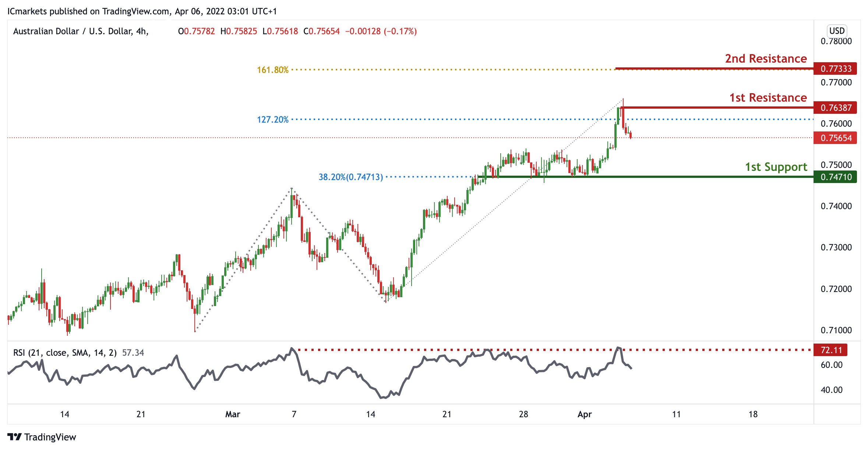The width and height of the screenshot is (868, 450).
Task: Click the 0.76387 first resistance price tag
Action: [836, 108]
